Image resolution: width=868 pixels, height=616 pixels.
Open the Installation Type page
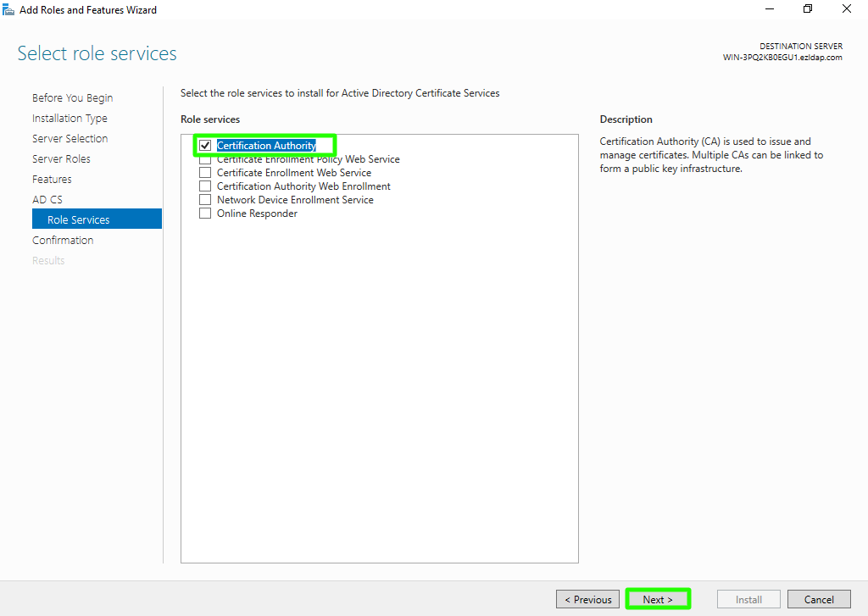point(70,119)
